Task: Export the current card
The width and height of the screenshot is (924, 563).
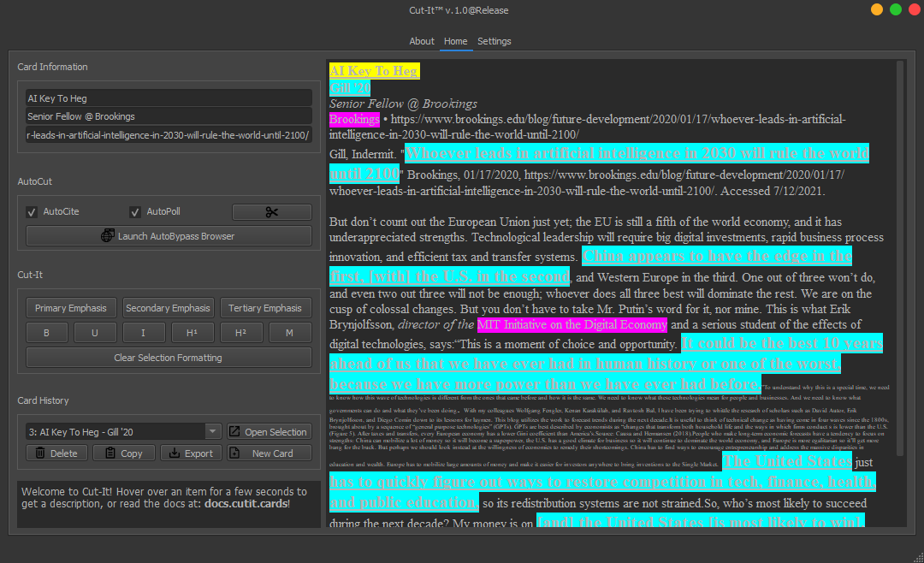Action: [191, 453]
